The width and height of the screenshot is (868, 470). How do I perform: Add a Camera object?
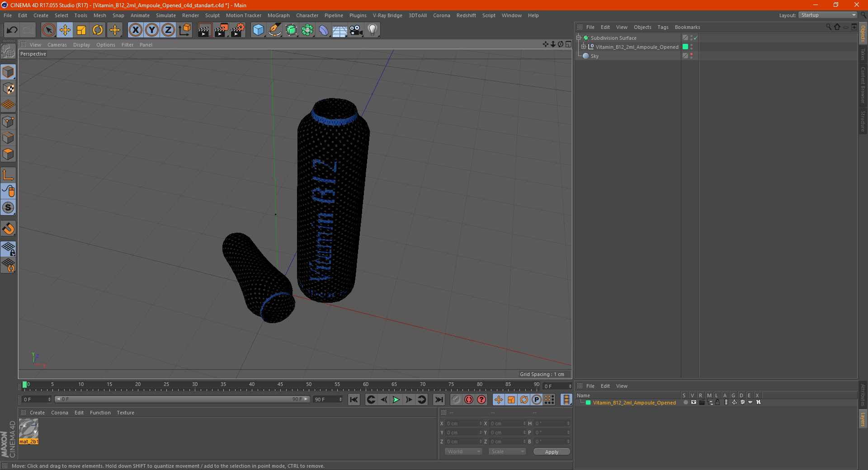pyautogui.click(x=356, y=30)
